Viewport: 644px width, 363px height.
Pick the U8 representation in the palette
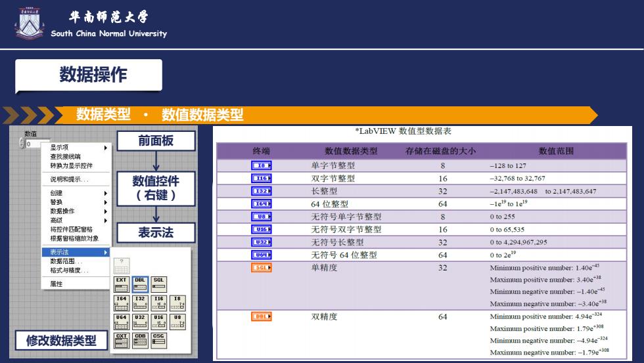177,322
